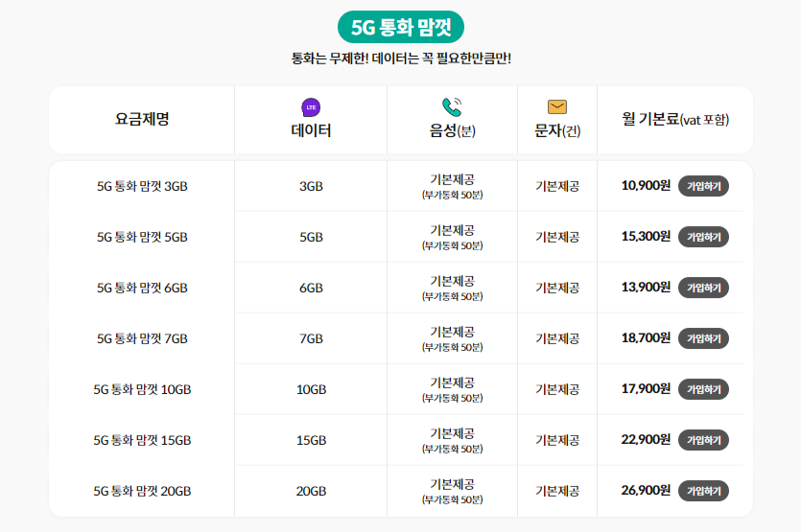801x532 pixels.
Task: Click the 22,900원 price
Action: click(646, 439)
